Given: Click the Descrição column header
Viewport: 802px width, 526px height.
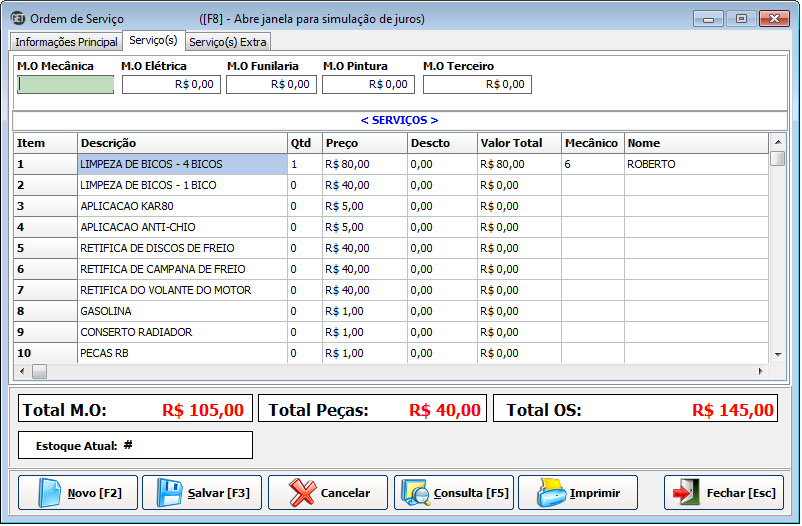Looking at the screenshot, I should coord(182,143).
